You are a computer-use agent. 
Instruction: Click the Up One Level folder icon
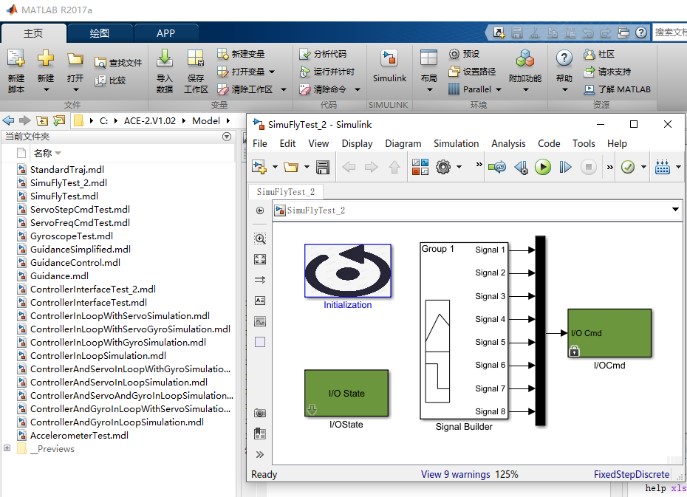pos(42,121)
